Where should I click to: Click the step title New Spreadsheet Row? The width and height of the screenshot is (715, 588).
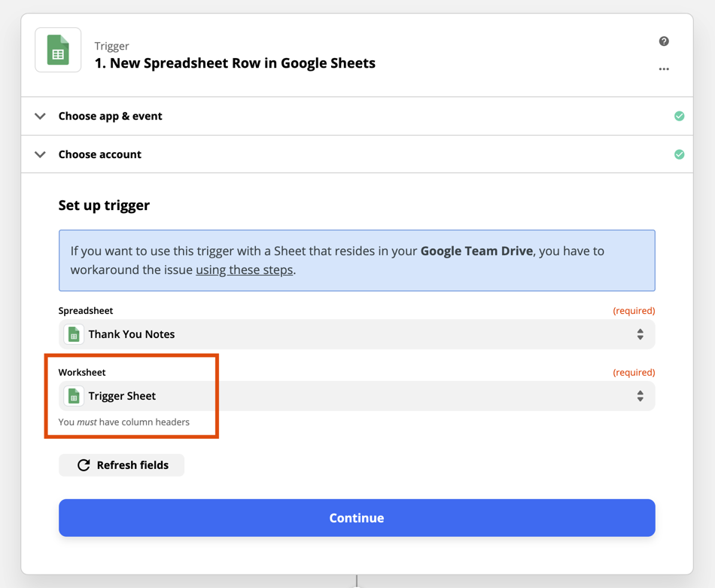pos(235,63)
